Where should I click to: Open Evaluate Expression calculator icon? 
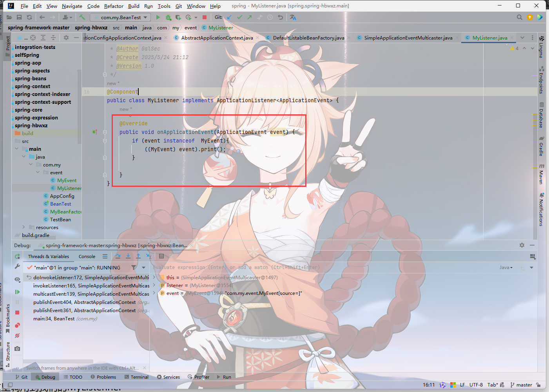161,256
